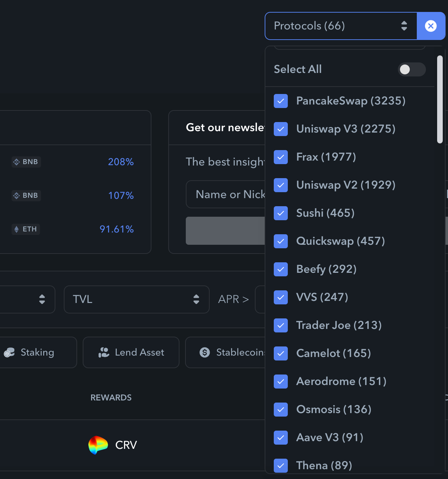Click the Staking coins icon
The image size is (448, 479).
click(x=9, y=352)
